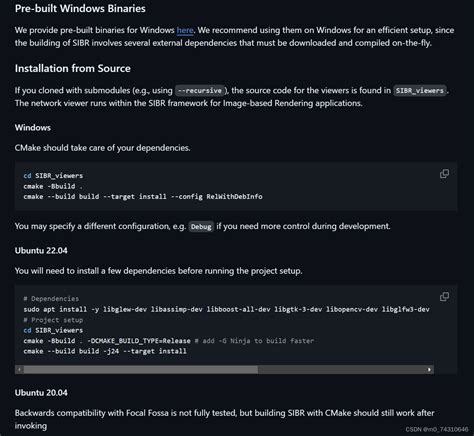The height and width of the screenshot is (436, 474).
Task: Click the RelWithDebInfo cmake build command line
Action: (x=143, y=196)
